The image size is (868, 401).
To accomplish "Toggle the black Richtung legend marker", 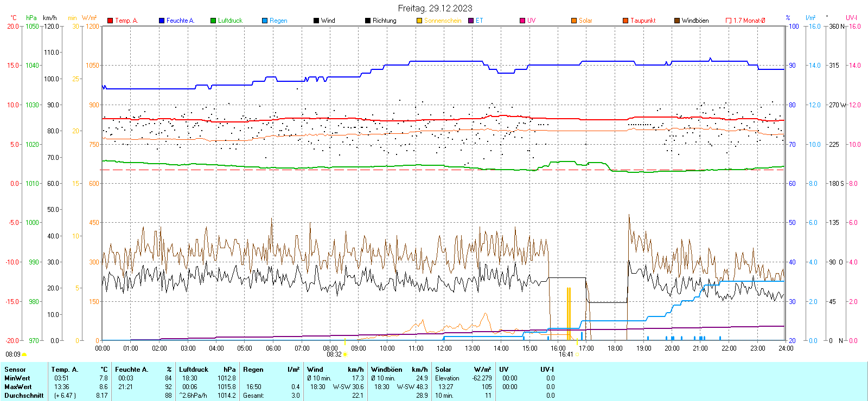I will (368, 21).
